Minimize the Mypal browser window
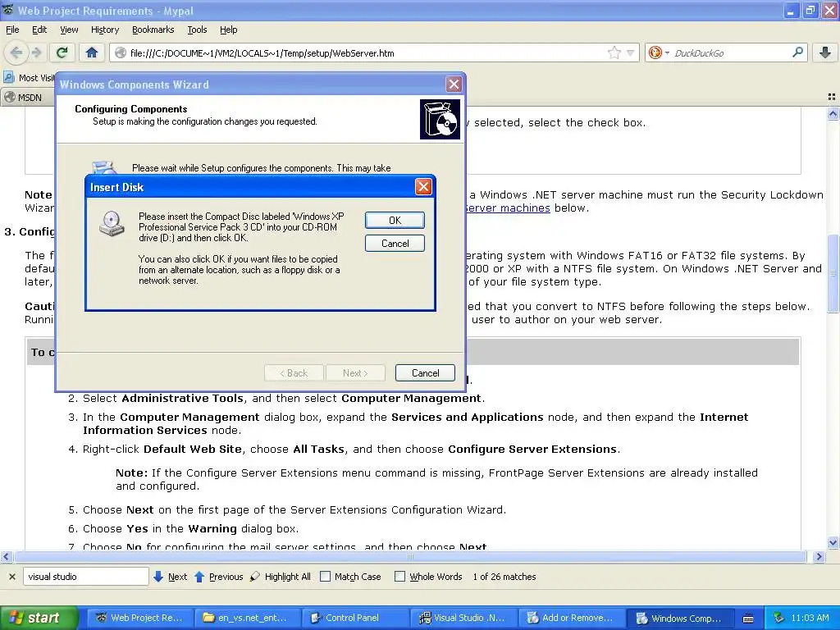Screen dimensions: 840x630 point(791,10)
